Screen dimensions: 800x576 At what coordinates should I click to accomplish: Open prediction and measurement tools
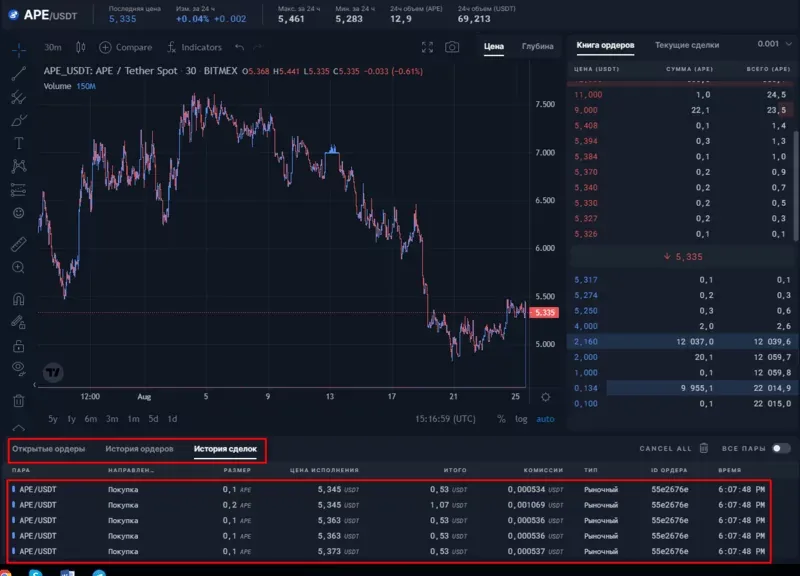[19, 190]
